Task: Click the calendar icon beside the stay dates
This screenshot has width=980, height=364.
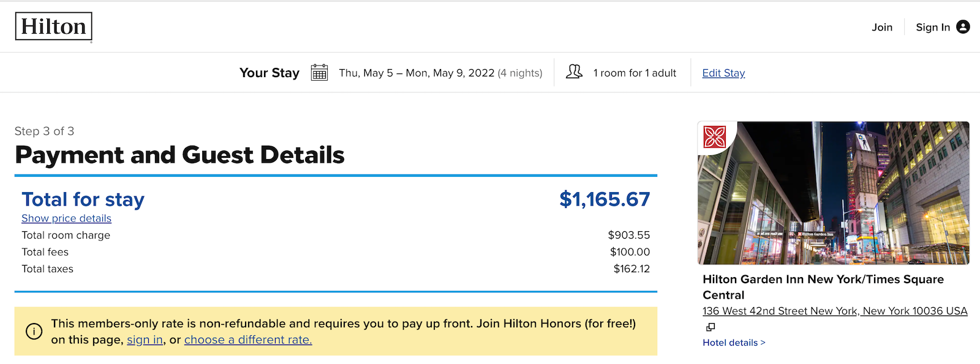Action: point(319,72)
